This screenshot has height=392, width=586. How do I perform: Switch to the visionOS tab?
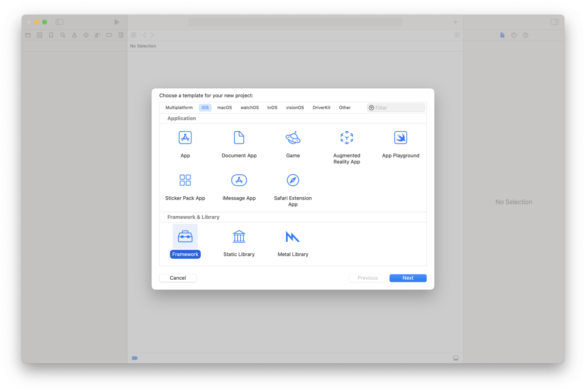295,107
